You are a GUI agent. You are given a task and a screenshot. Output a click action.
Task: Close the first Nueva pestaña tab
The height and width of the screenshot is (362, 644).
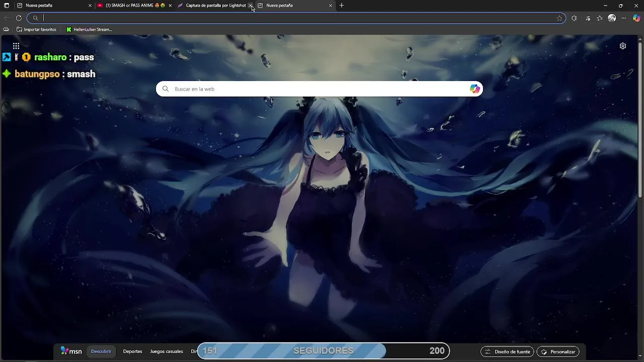90,6
